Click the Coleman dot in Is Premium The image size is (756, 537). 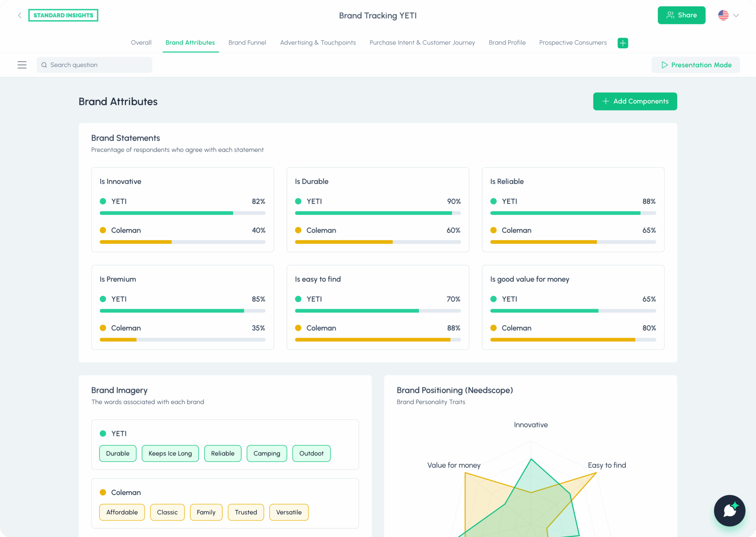(103, 328)
